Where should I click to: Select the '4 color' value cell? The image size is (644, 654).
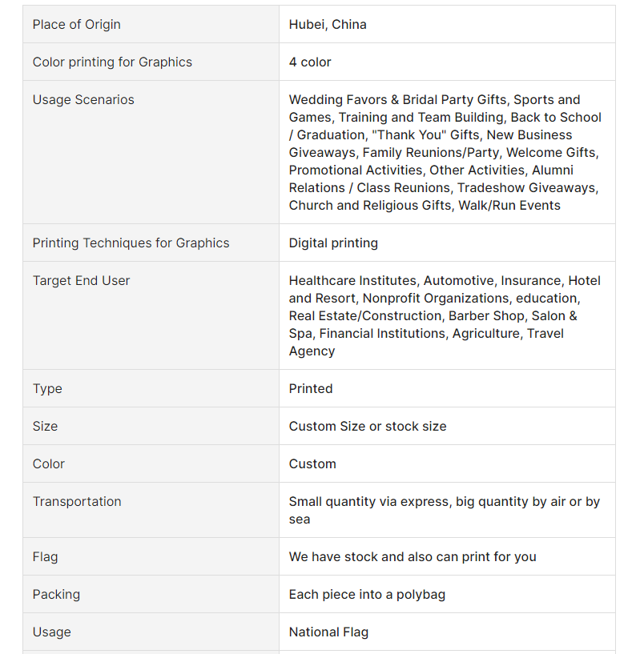447,62
